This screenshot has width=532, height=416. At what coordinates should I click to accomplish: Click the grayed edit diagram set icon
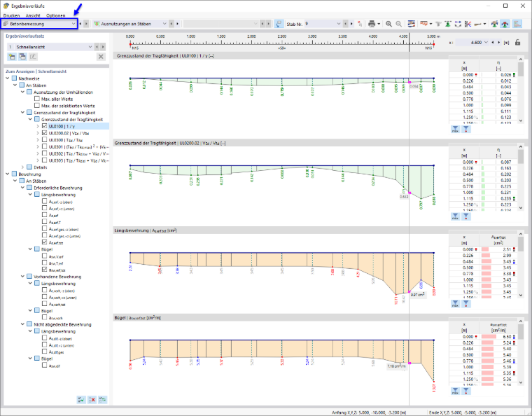[33, 57]
